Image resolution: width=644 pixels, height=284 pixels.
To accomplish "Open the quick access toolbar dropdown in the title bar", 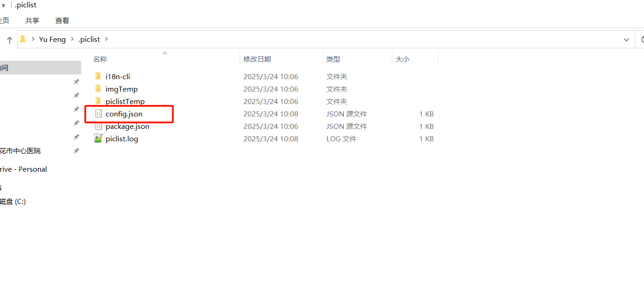I will 3,6.
